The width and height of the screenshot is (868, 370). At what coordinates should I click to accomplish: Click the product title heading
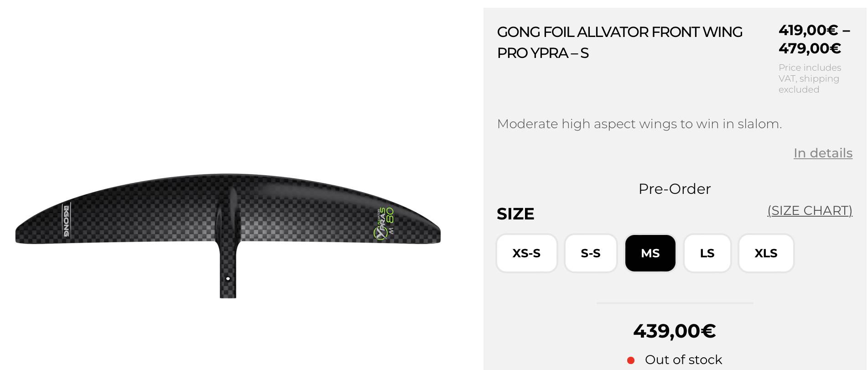coord(619,42)
